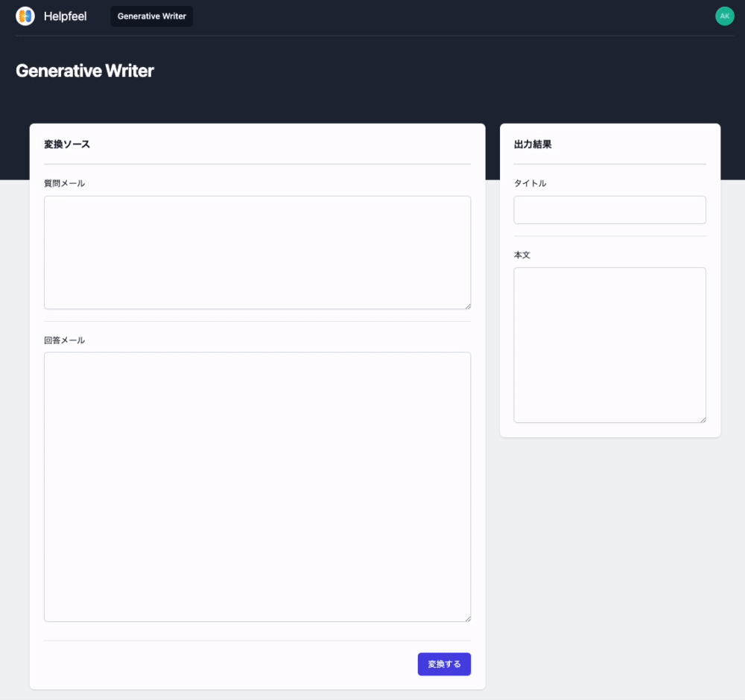Viewport: 745px width, 700px height.
Task: Switch to the Generative Writer page heading
Action: coord(84,71)
